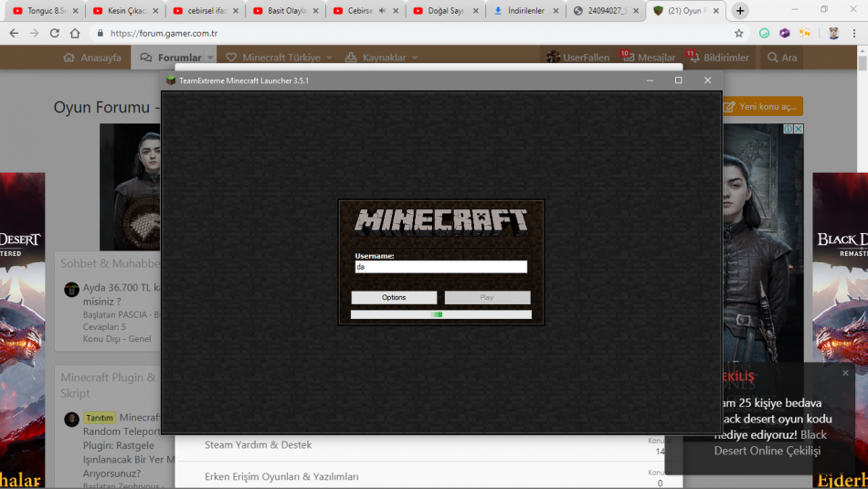
Task: Minimize the TeamExtreme Minecraft Launcher window
Action: point(650,80)
